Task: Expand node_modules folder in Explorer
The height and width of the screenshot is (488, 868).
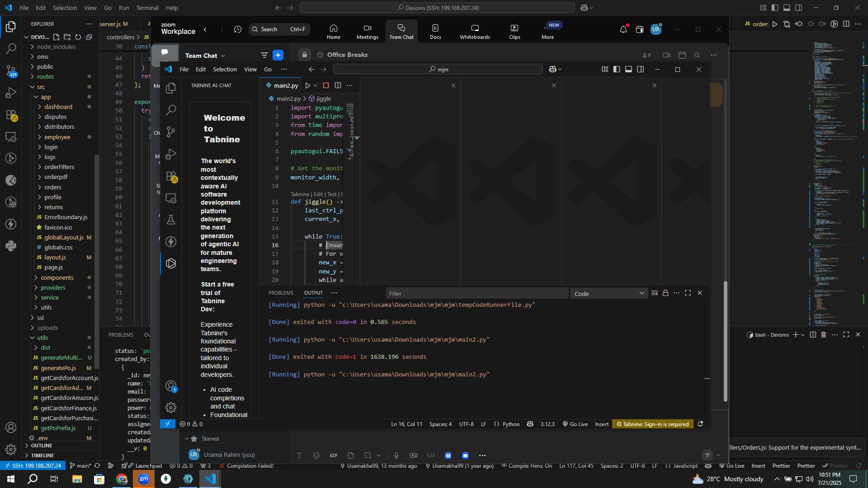Action: (x=57, y=47)
